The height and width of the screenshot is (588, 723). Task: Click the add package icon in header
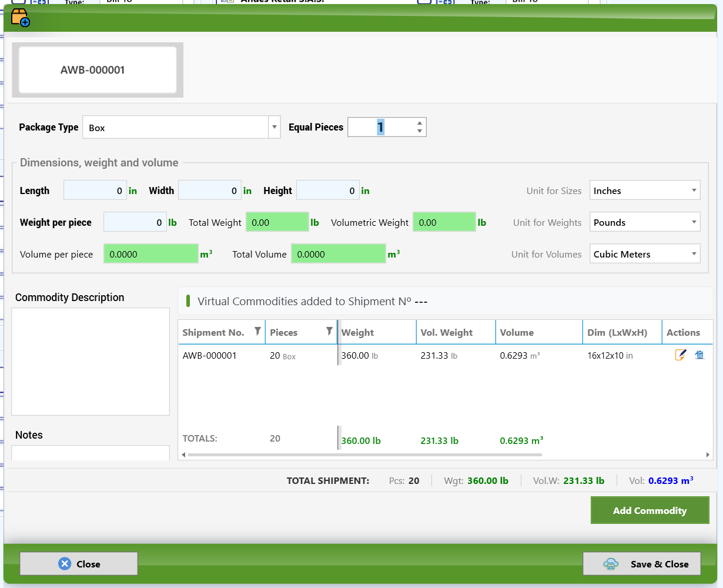(x=20, y=18)
